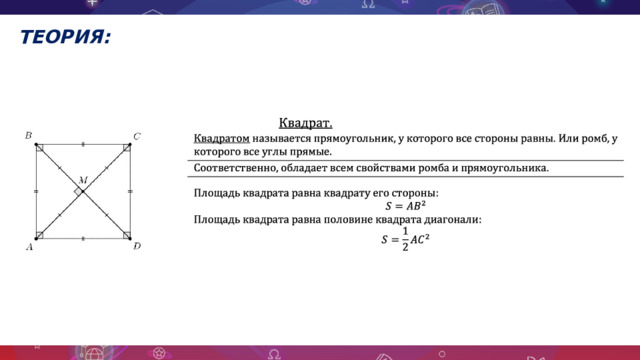Click the sentence 'Площадь квадрата равна квадрату его стороны'
Screen dimensions: 640x360
point(316,193)
